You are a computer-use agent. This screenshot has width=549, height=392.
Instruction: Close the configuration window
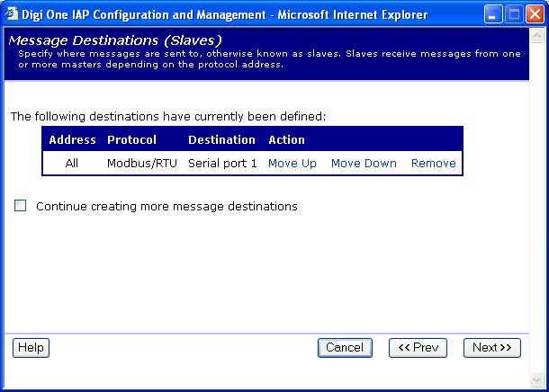pyautogui.click(x=534, y=14)
